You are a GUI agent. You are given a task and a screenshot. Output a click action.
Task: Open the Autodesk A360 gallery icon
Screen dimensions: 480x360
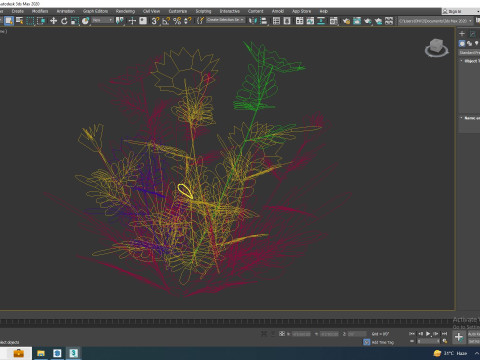pos(389,21)
